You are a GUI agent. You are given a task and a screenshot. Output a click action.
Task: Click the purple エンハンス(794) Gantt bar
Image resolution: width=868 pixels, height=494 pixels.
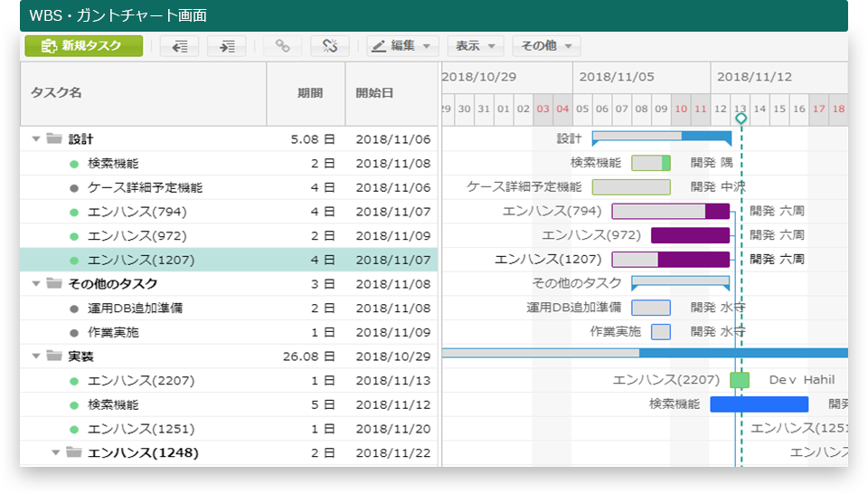(x=671, y=211)
